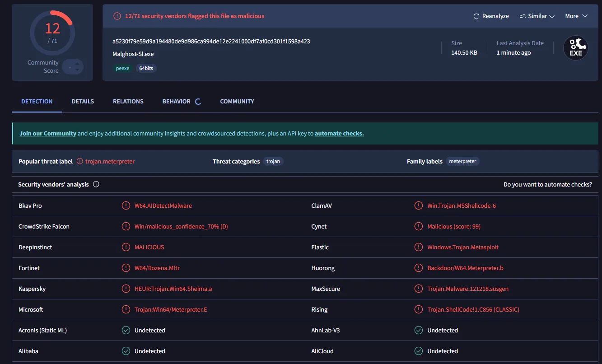Click the alert icon next to Elastic detection

point(418,247)
